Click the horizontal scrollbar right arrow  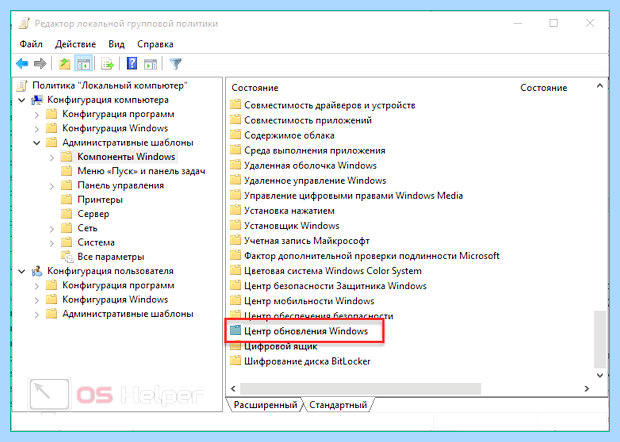click(x=587, y=389)
